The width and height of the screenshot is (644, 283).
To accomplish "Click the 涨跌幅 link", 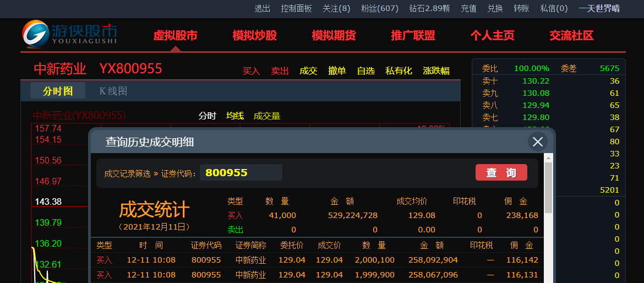I will pyautogui.click(x=436, y=71).
